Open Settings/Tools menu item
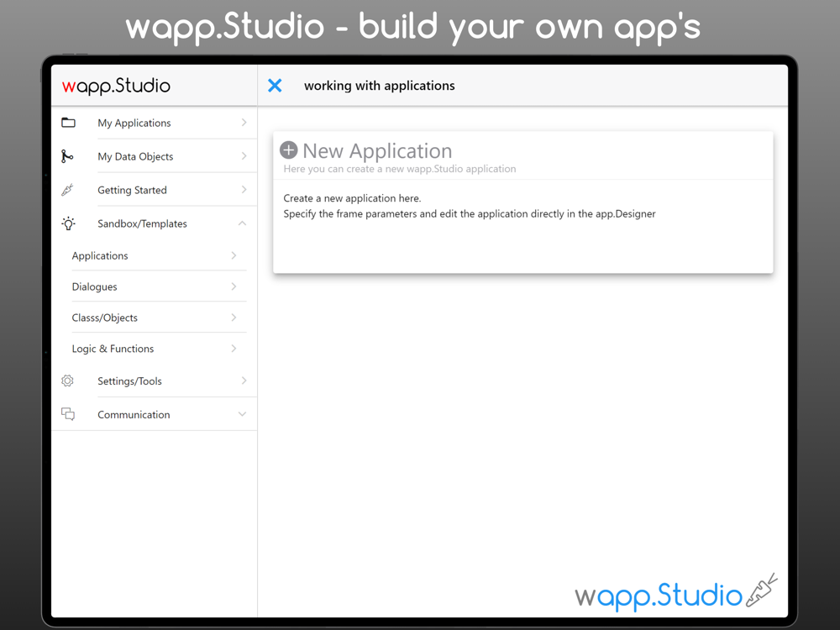 [x=155, y=381]
